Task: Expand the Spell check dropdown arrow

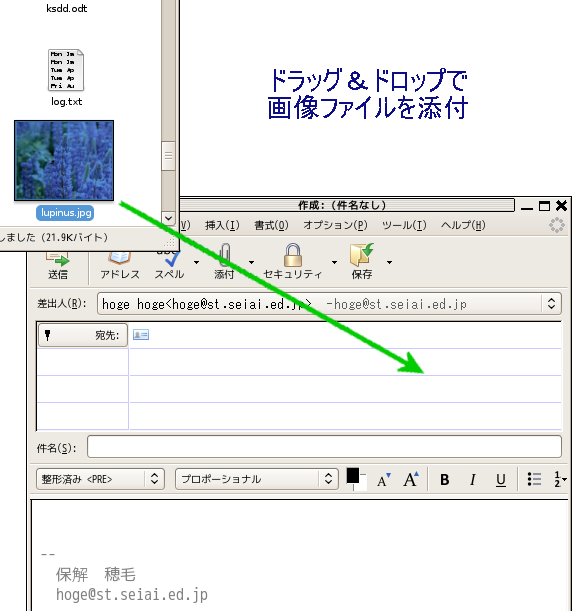Action: point(197,262)
